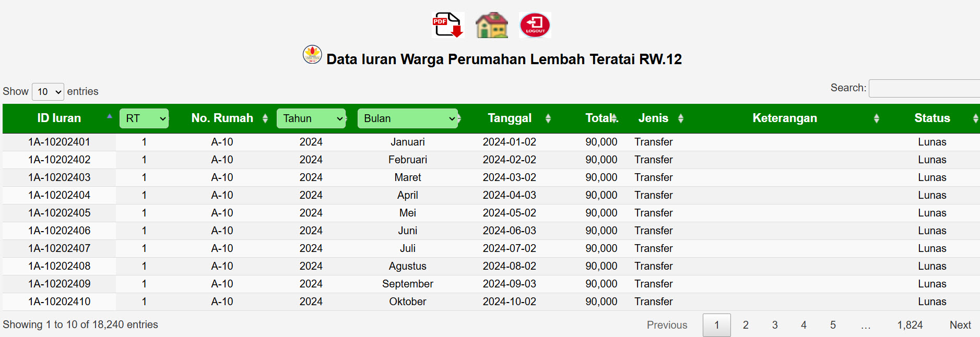
Task: Focus the Search input field
Action: [924, 88]
